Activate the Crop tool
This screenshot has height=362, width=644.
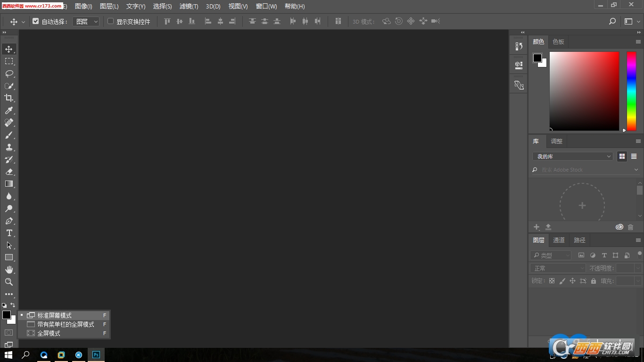(9, 98)
